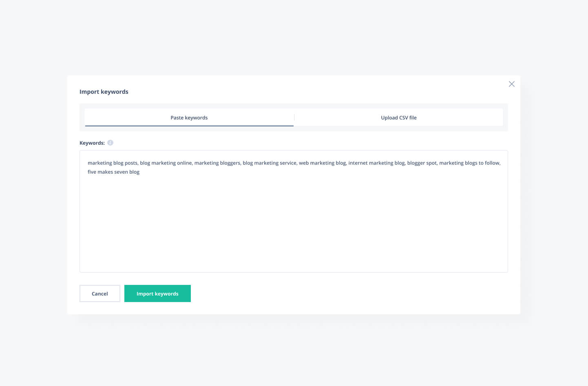Screen dimensions: 588x386
Task: Place cursor in "blog marketing online" keyword
Action: [166, 163]
